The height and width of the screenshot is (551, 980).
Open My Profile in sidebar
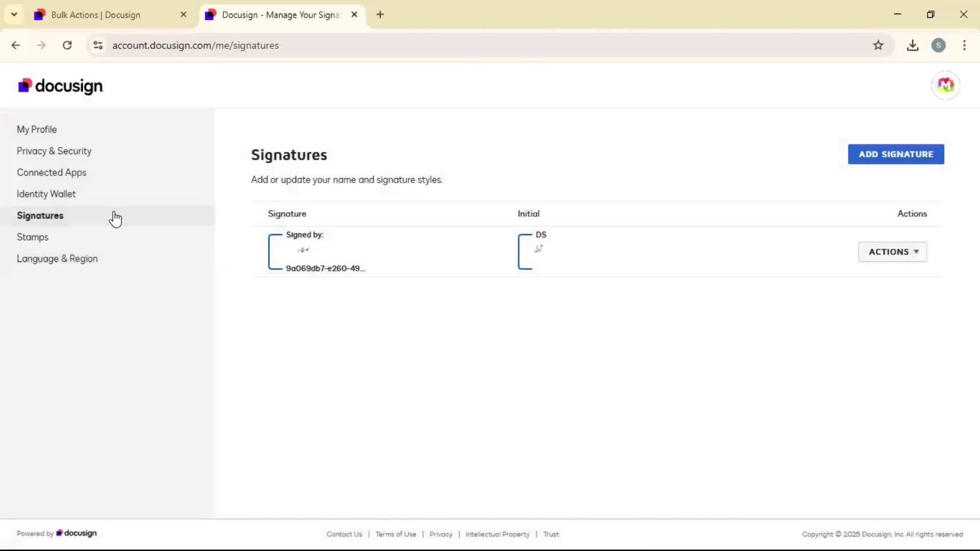37,130
